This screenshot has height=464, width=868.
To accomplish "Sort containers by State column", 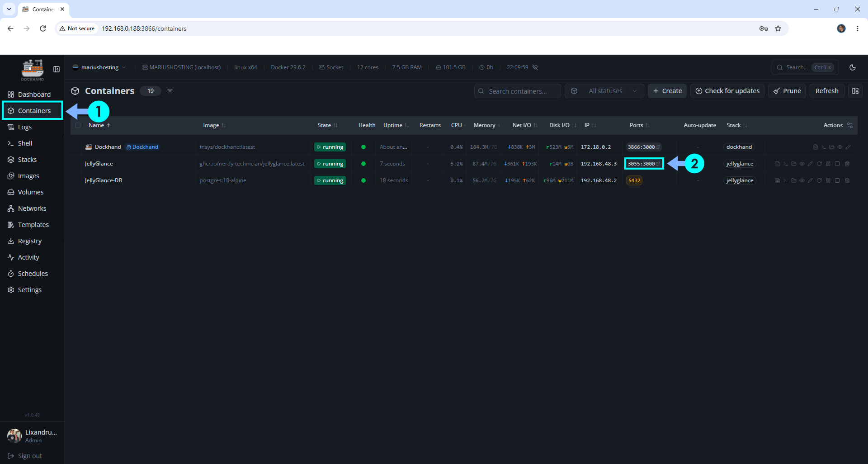I will (x=327, y=125).
